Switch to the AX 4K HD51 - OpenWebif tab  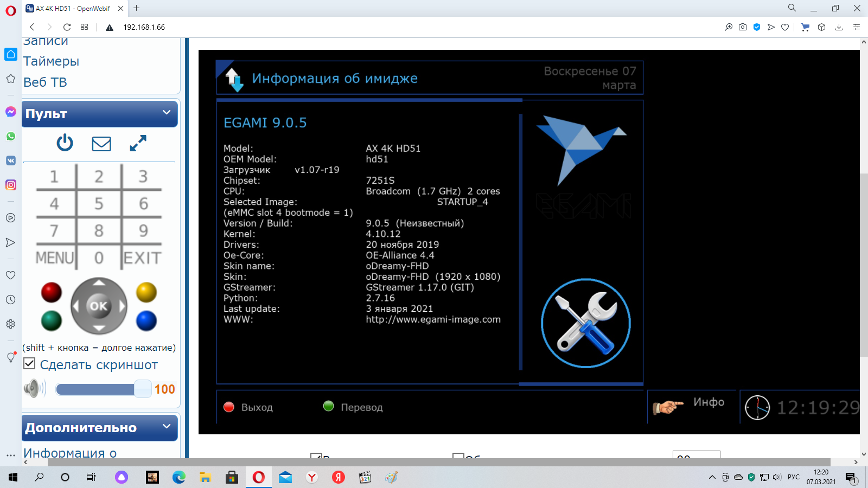tap(75, 8)
